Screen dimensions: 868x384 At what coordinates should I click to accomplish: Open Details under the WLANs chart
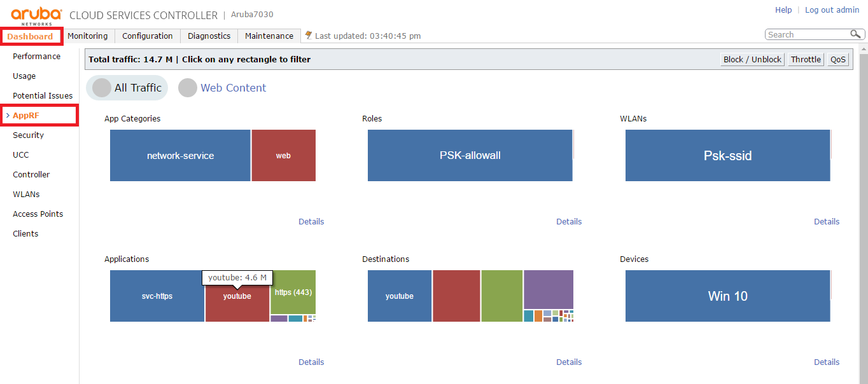pyautogui.click(x=827, y=221)
